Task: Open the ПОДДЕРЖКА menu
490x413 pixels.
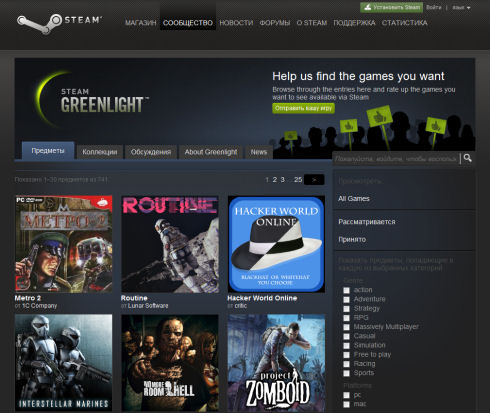Action: tap(354, 23)
